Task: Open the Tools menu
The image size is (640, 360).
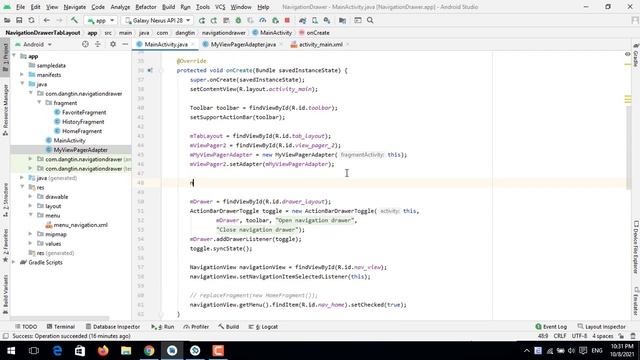Action: coord(202,7)
